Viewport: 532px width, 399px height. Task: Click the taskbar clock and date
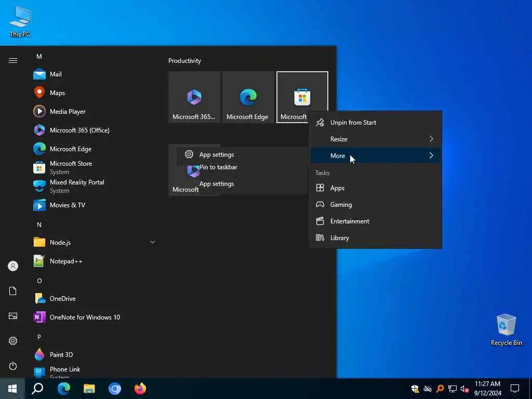(487, 389)
